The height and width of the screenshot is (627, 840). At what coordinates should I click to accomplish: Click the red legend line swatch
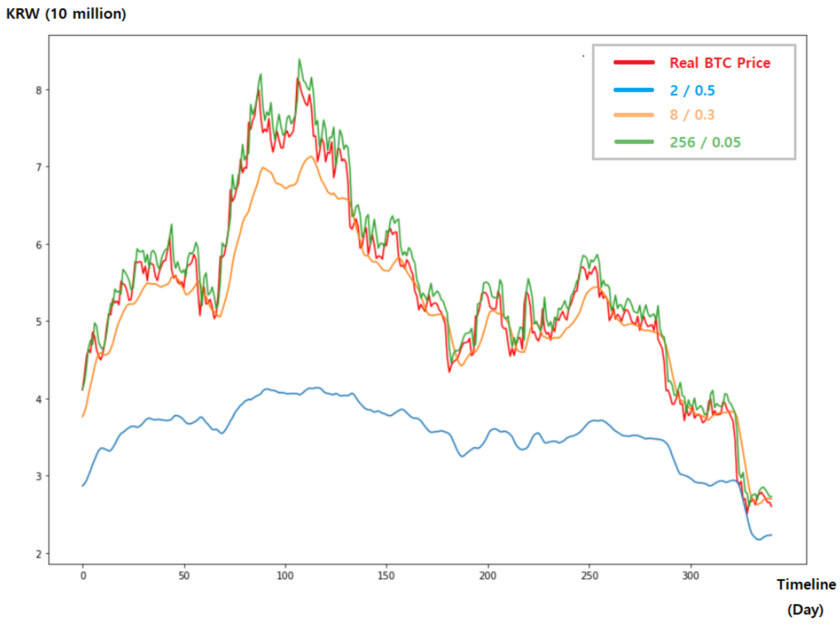click(x=634, y=62)
